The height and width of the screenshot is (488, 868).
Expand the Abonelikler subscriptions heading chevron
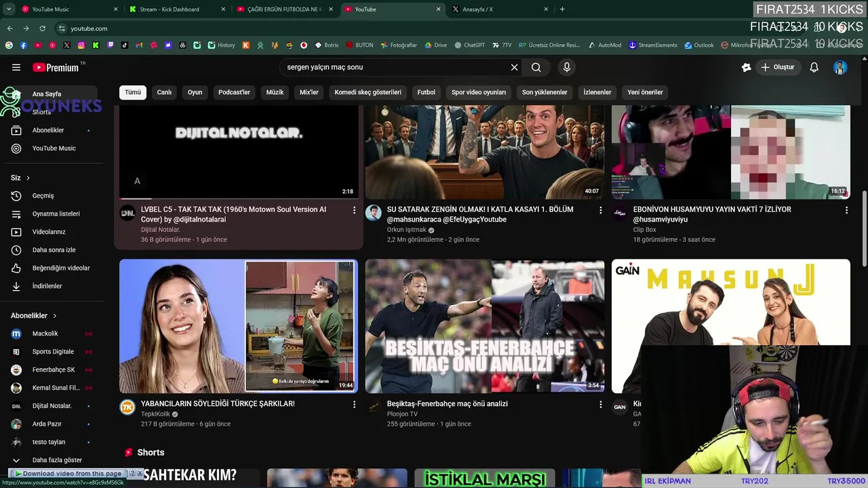click(x=55, y=316)
